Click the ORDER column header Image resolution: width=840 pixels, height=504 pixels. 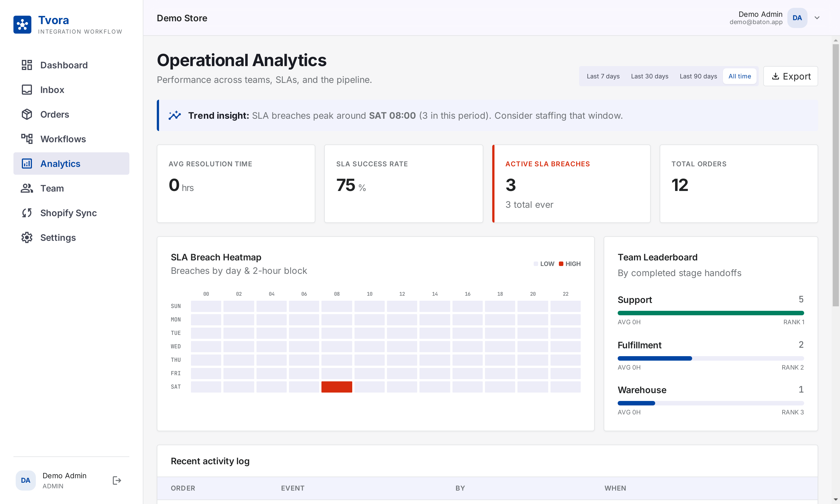(183, 488)
